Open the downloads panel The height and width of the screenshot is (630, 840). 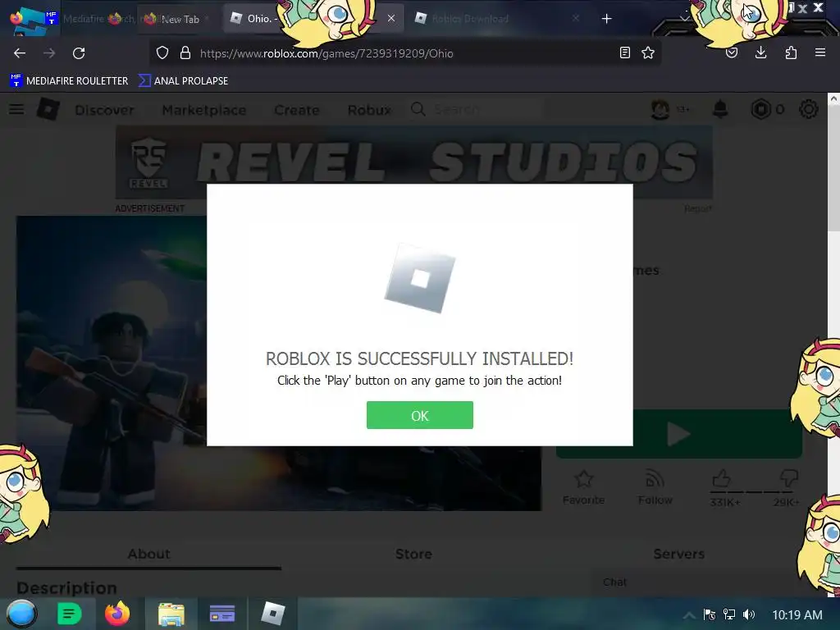[760, 53]
